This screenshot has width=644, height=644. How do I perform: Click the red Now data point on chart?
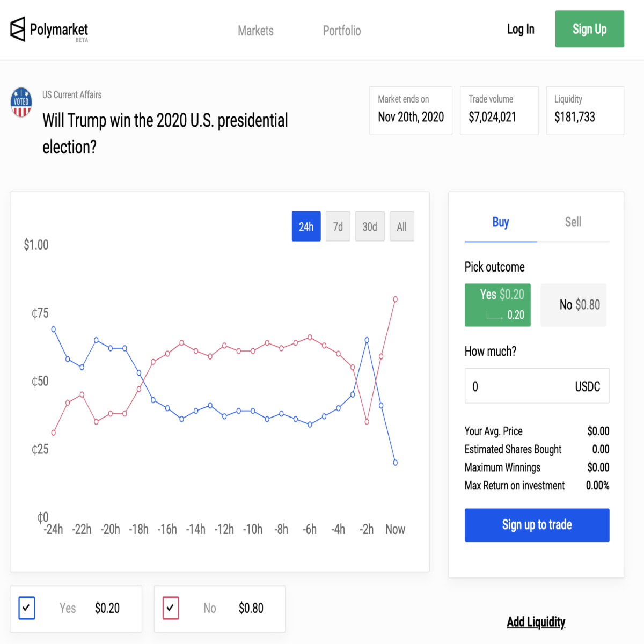click(x=396, y=299)
